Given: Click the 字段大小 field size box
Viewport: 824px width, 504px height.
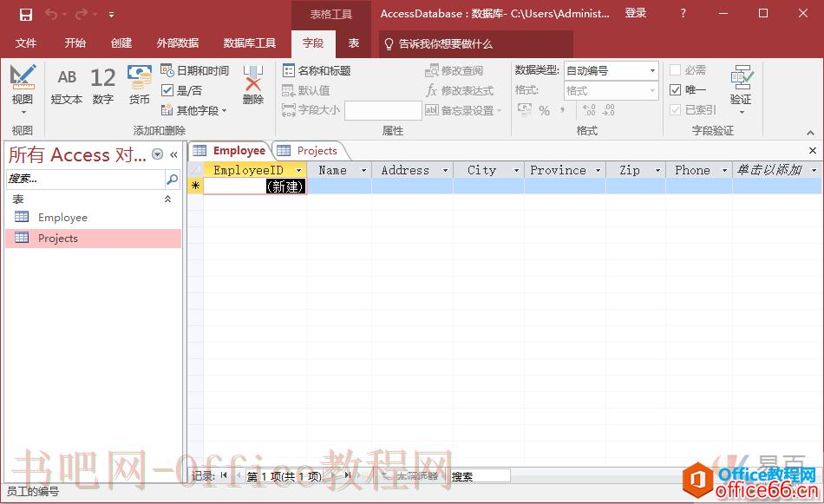Looking at the screenshot, I should [x=383, y=110].
